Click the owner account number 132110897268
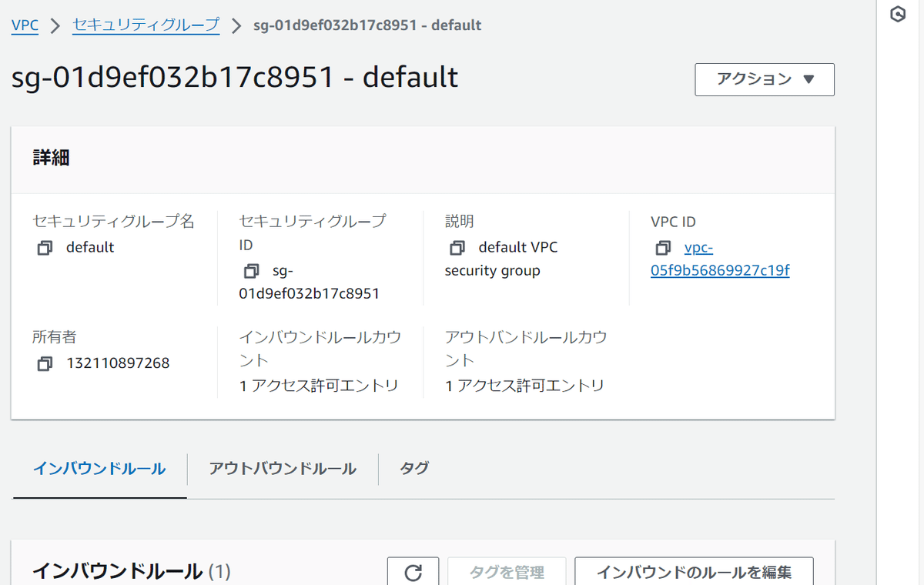The height and width of the screenshot is (585, 924). click(x=118, y=363)
